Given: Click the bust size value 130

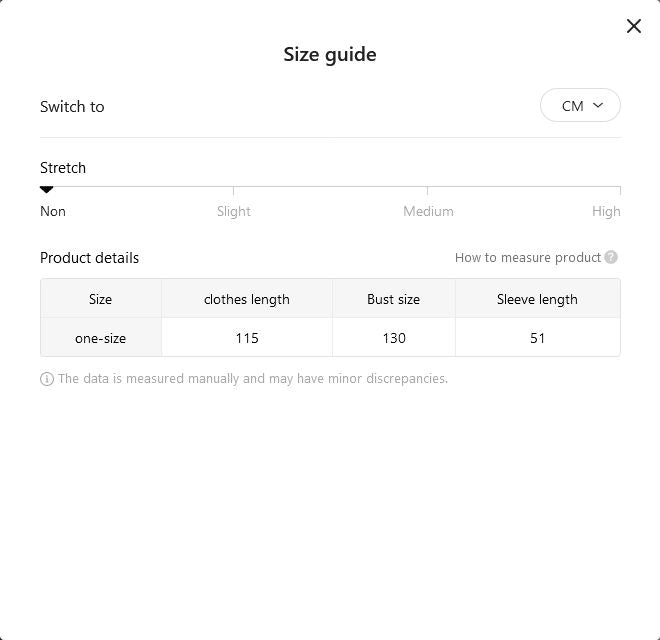Looking at the screenshot, I should coord(394,338).
